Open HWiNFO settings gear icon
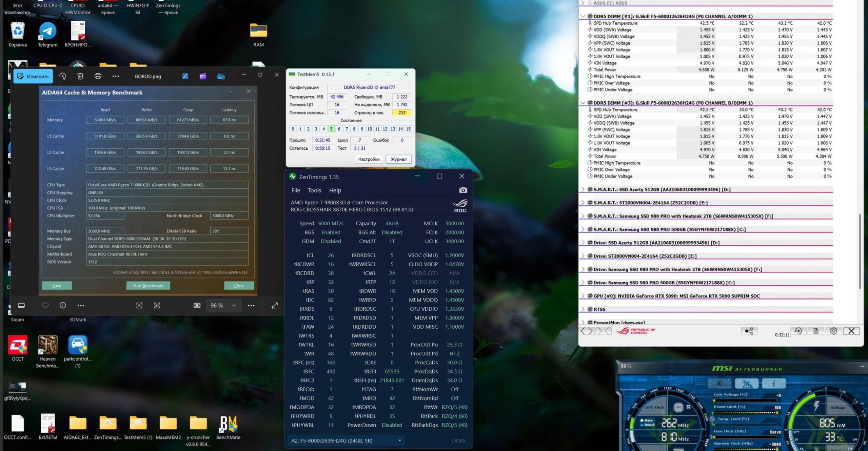The image size is (868, 451). [833, 331]
